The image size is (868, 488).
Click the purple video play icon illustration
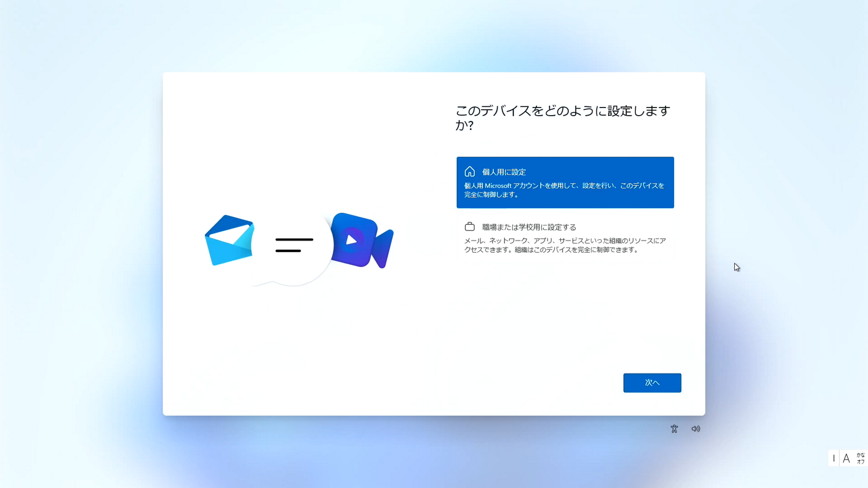point(356,241)
